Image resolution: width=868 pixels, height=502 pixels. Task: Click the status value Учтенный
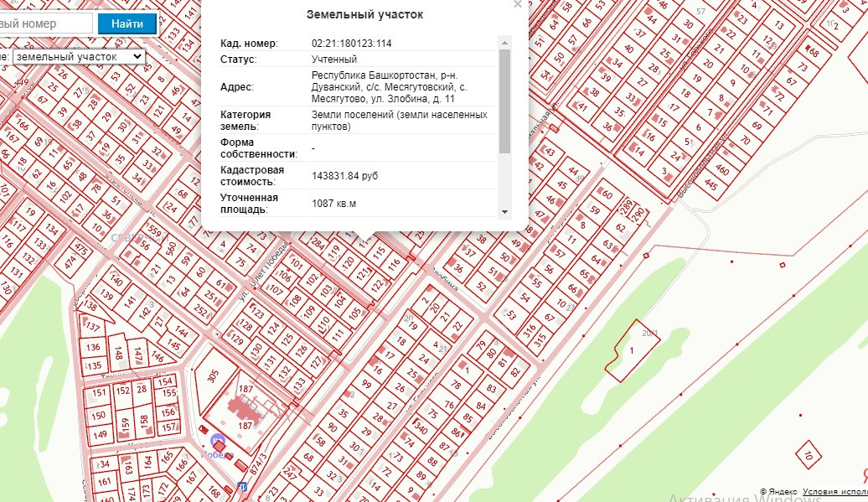(x=333, y=60)
